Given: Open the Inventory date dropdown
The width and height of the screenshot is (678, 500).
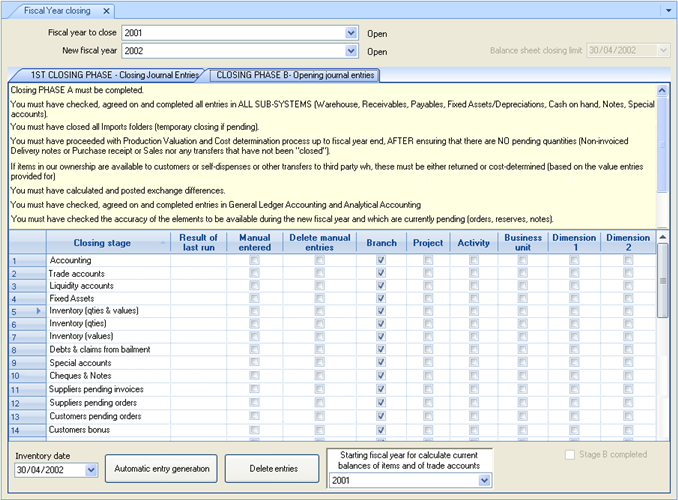Looking at the screenshot, I should tap(91, 470).
